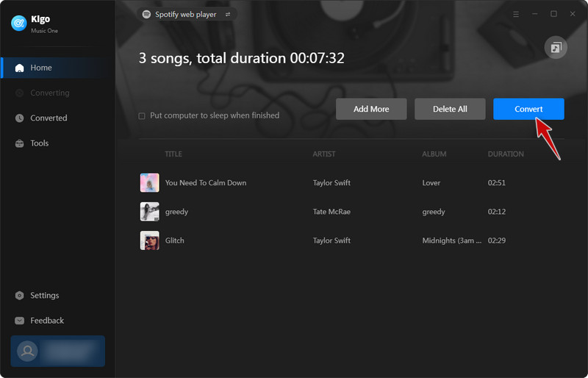Screen dimensions: 588x378
Task: Click song title You Need To Calm Down
Action: click(206, 183)
